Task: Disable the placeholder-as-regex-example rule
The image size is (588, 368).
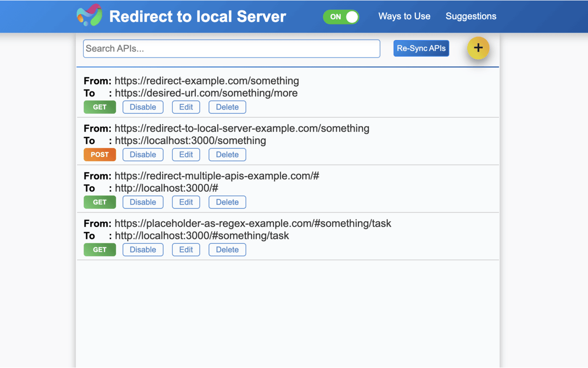Action: point(143,249)
